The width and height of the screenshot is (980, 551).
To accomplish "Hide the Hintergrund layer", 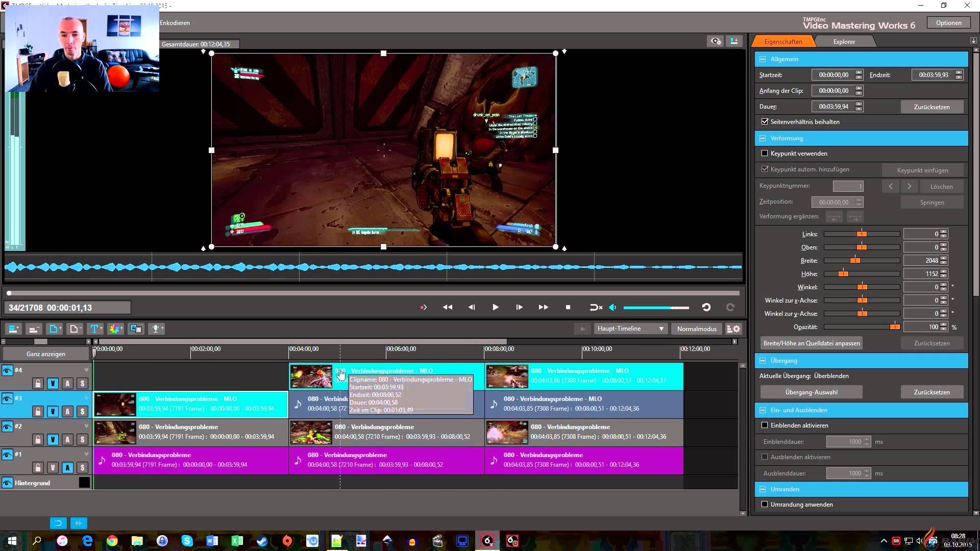I will pyautogui.click(x=7, y=483).
